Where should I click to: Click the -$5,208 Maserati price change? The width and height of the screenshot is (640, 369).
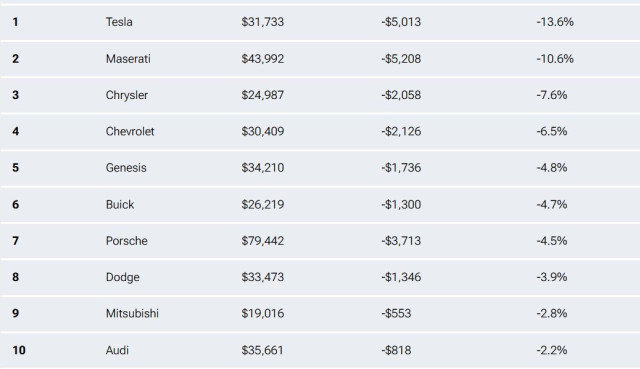tap(401, 59)
